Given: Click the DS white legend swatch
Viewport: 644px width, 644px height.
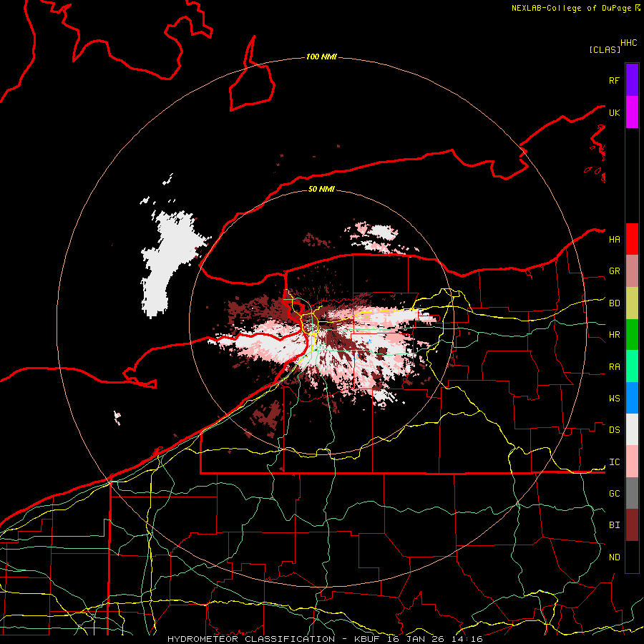Looking at the screenshot, I should [x=632, y=429].
